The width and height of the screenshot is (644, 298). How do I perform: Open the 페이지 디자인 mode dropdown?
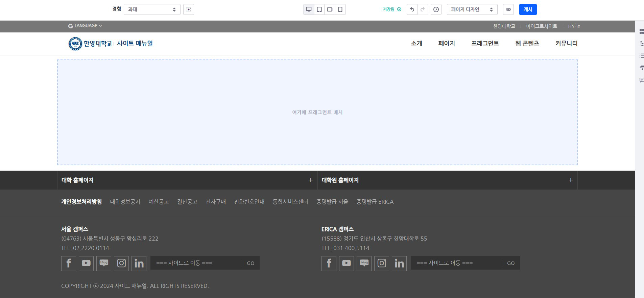(x=472, y=9)
